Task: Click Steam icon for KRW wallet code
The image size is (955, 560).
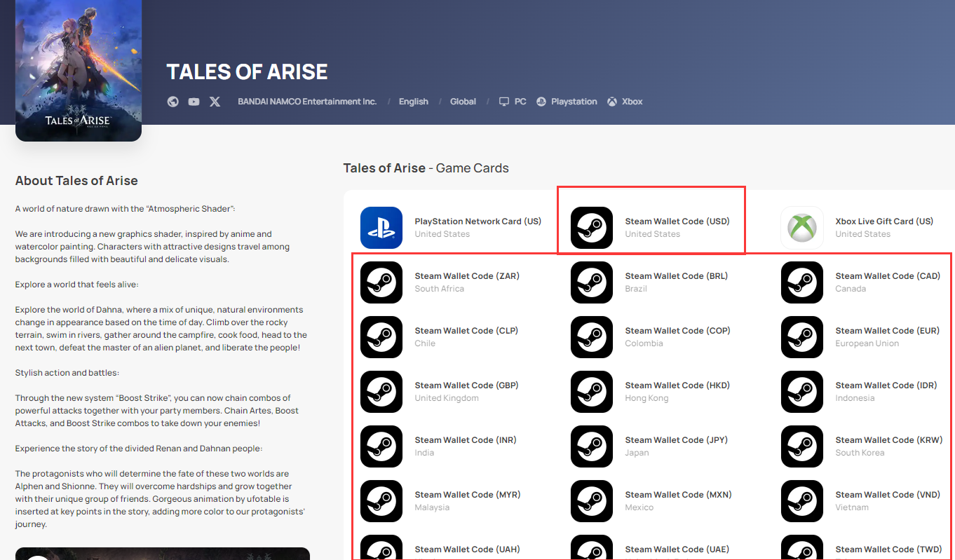Action: pos(802,446)
